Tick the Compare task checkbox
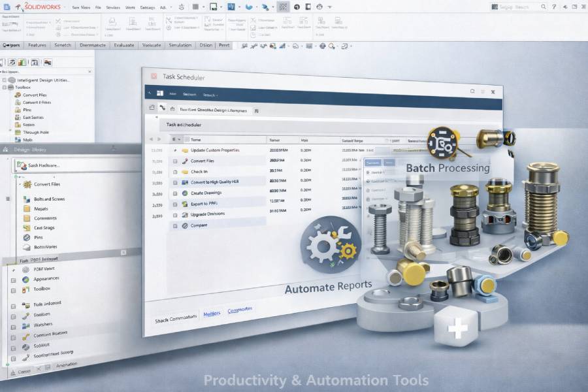The image size is (588, 392). 175,226
